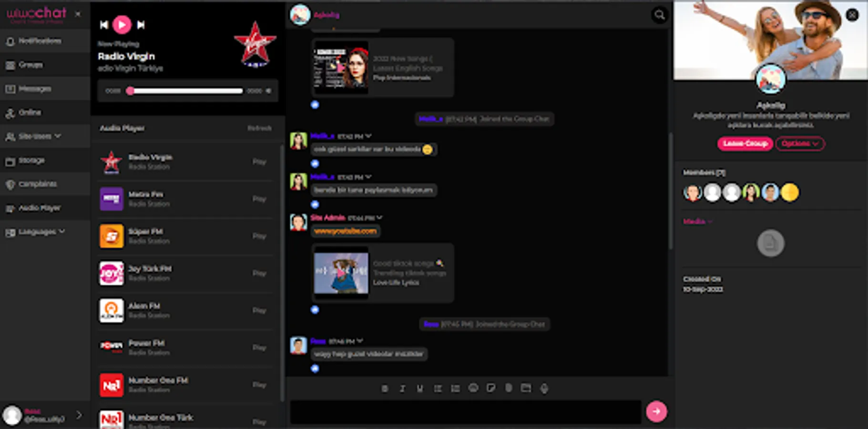Start playback with the pink play button
868x429 pixels.
click(122, 24)
